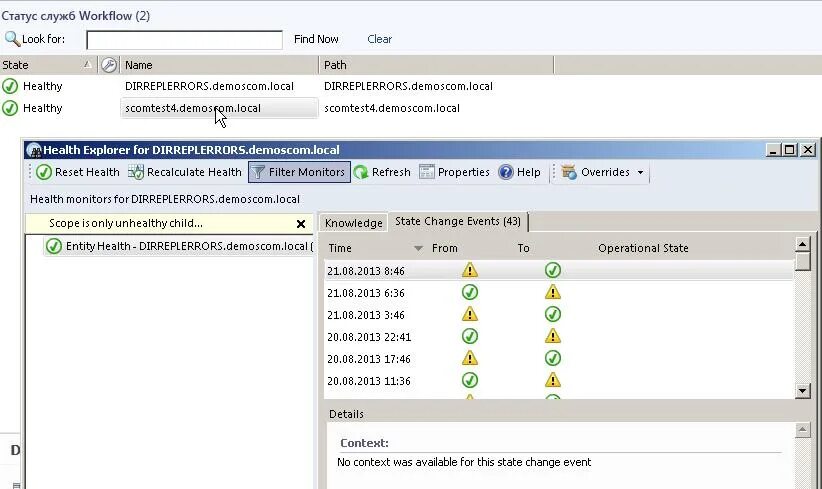Click the green check icon beside Entity Health
The height and width of the screenshot is (489, 822).
point(53,246)
